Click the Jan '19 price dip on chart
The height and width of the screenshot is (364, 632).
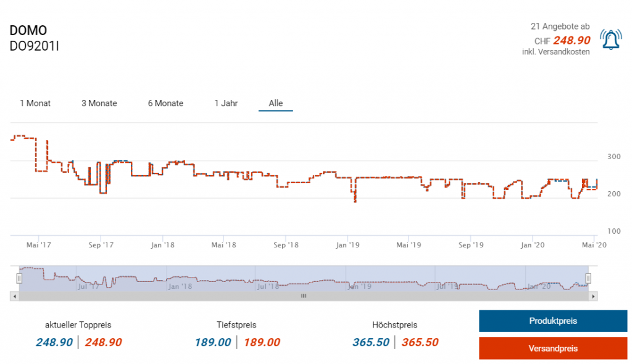click(x=355, y=197)
